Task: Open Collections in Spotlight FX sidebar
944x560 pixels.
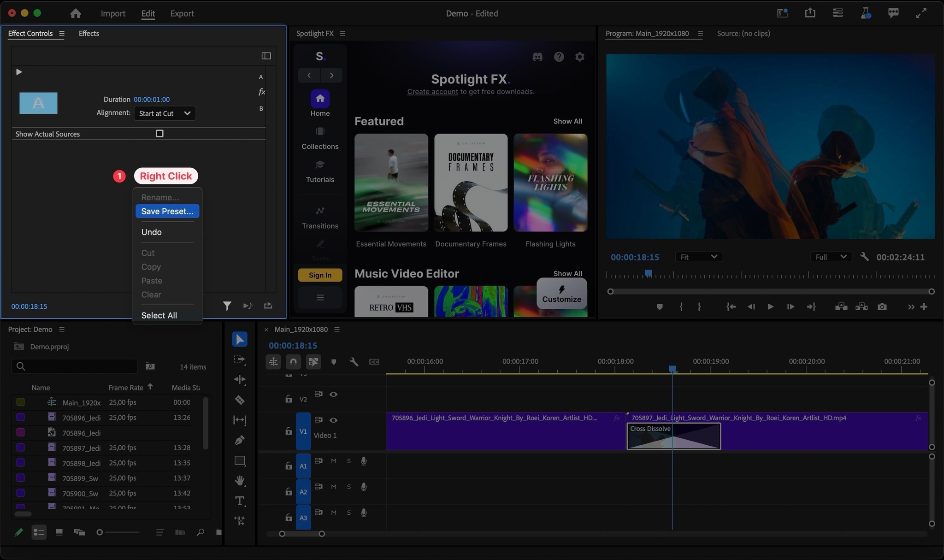Action: 320,138
